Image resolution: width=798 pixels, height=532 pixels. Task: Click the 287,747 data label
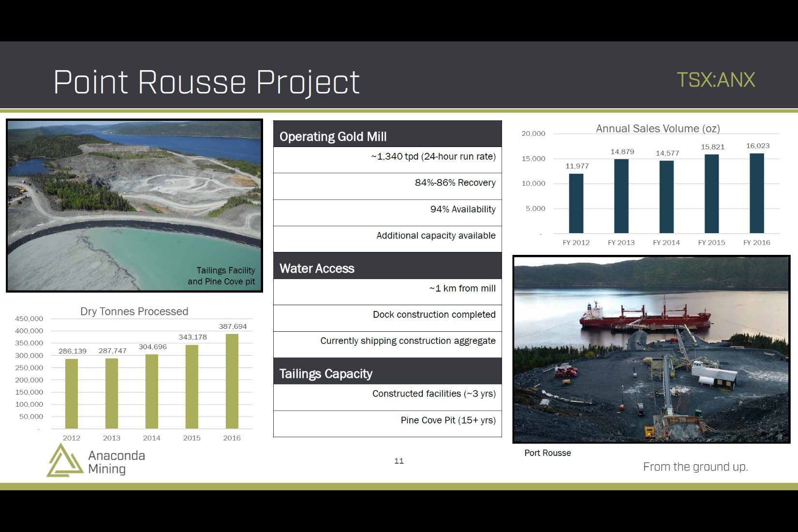click(x=113, y=351)
